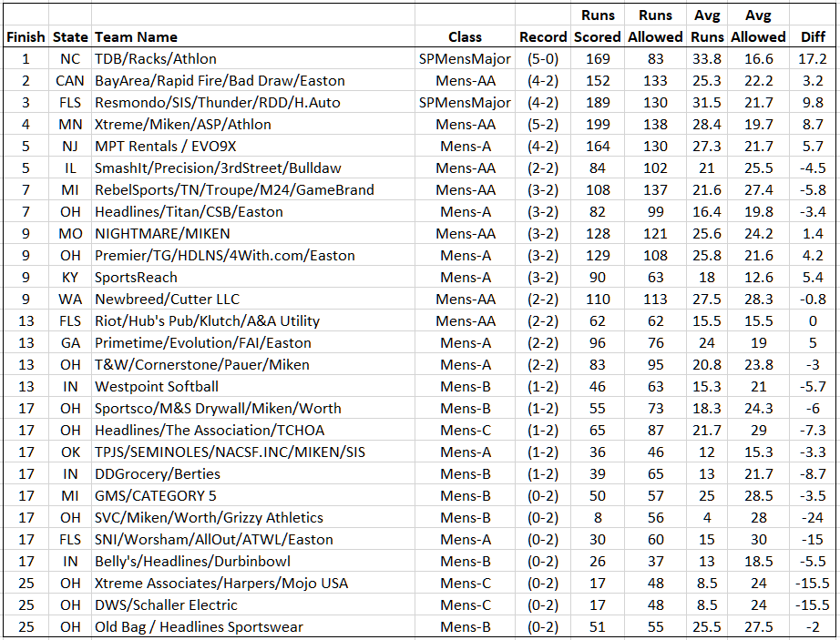840x640 pixels.
Task: Select the state cell 'CAN'
Action: point(70,81)
